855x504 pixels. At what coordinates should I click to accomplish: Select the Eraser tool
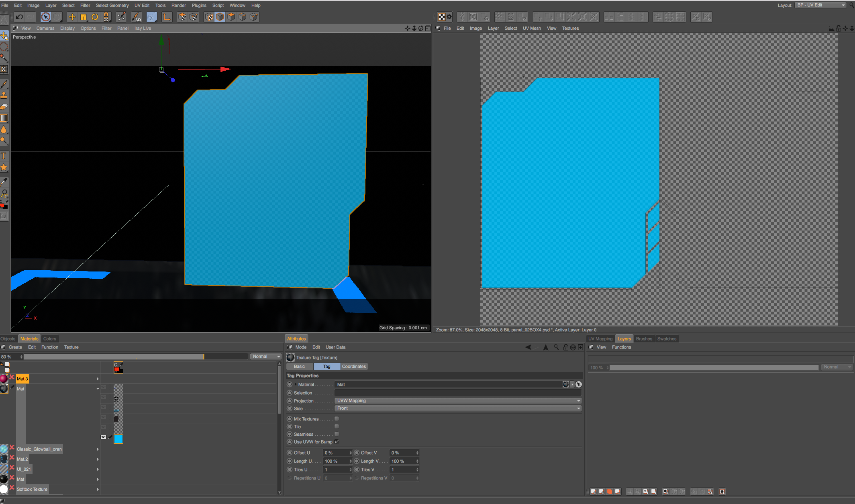[x=4, y=106]
